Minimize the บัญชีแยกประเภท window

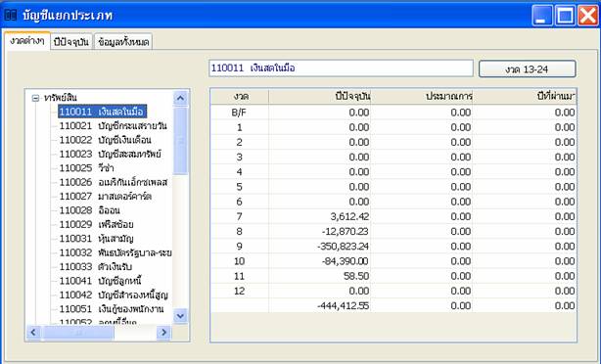pyautogui.click(x=541, y=16)
